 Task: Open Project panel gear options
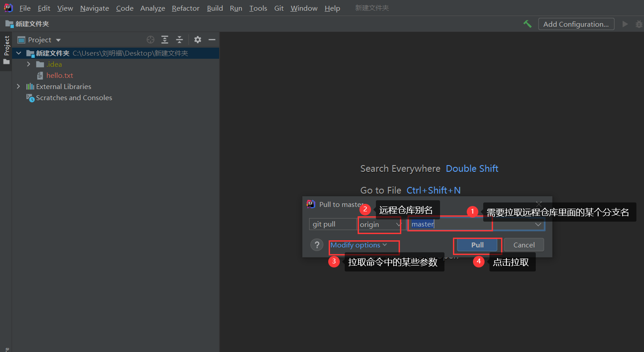tap(198, 40)
